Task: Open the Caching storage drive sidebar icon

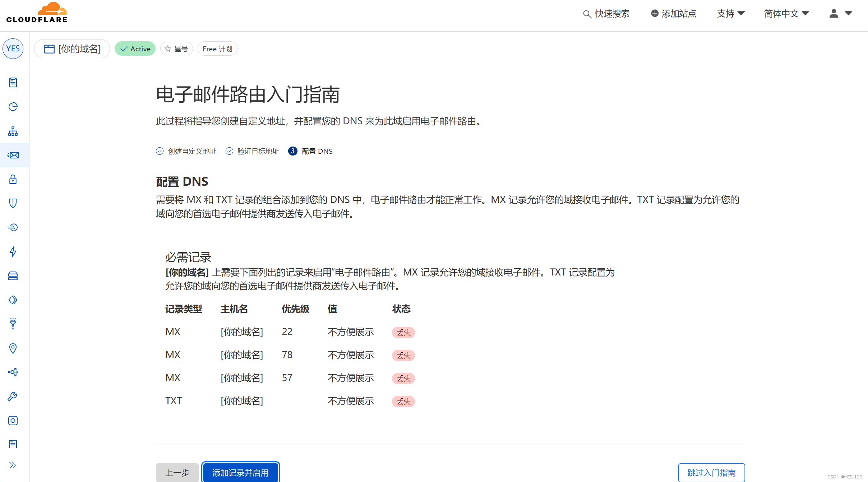Action: click(13, 276)
